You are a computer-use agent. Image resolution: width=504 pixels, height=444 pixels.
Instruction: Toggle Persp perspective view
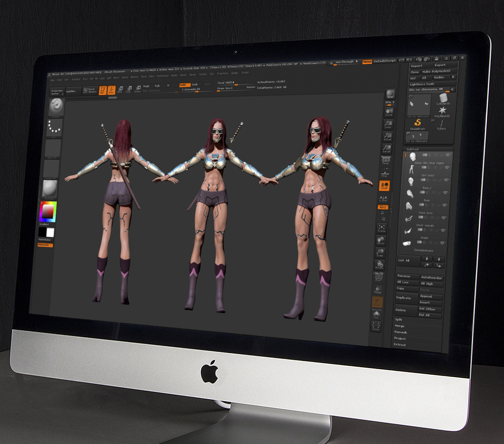[386, 161]
